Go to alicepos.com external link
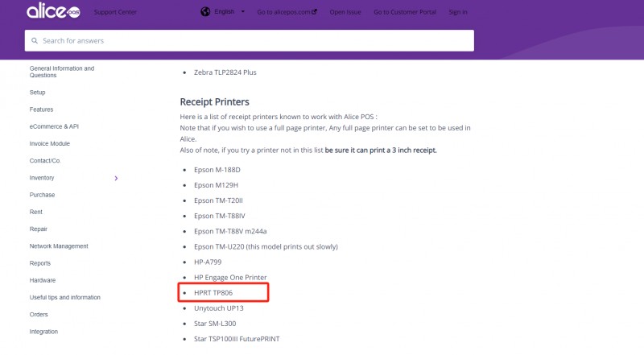The height and width of the screenshot is (355, 644). (287, 13)
